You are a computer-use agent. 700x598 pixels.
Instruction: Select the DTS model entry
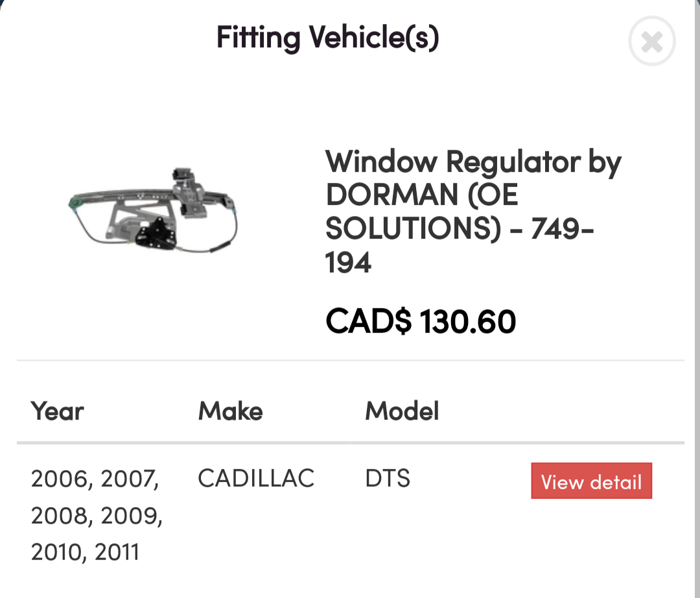click(387, 479)
